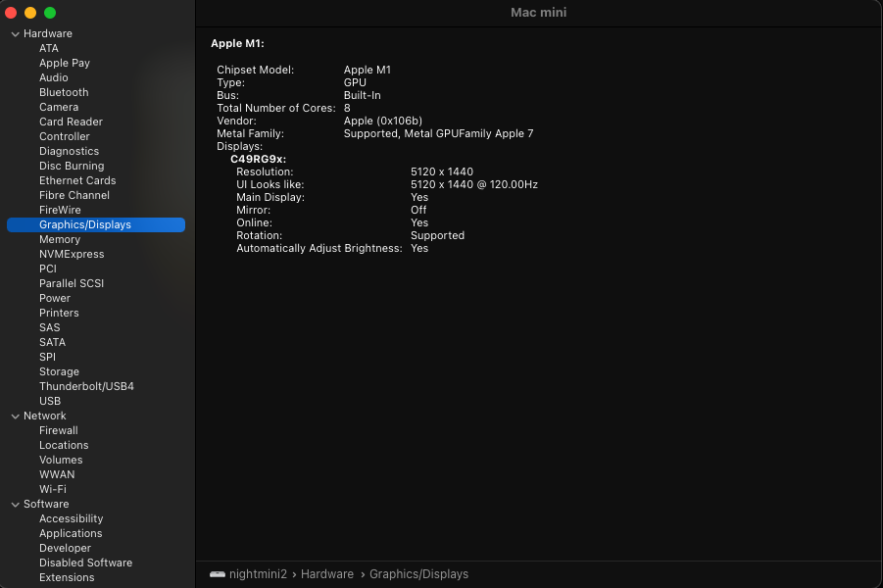Select Diagnostics in the sidebar
Image resolution: width=883 pixels, height=588 pixels.
[x=69, y=151]
